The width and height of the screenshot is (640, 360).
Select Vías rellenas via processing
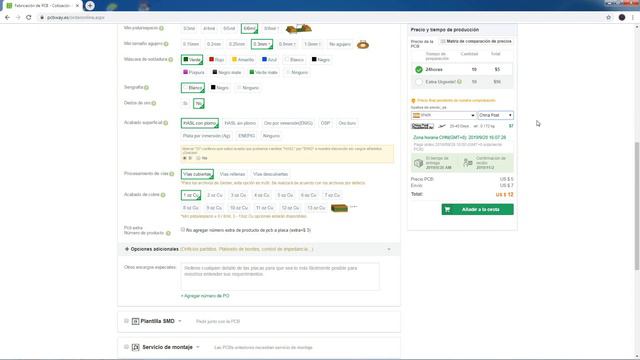click(233, 174)
